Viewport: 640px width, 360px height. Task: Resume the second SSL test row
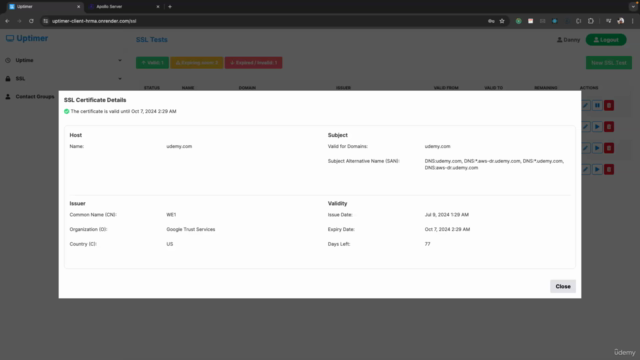pyautogui.click(x=597, y=127)
